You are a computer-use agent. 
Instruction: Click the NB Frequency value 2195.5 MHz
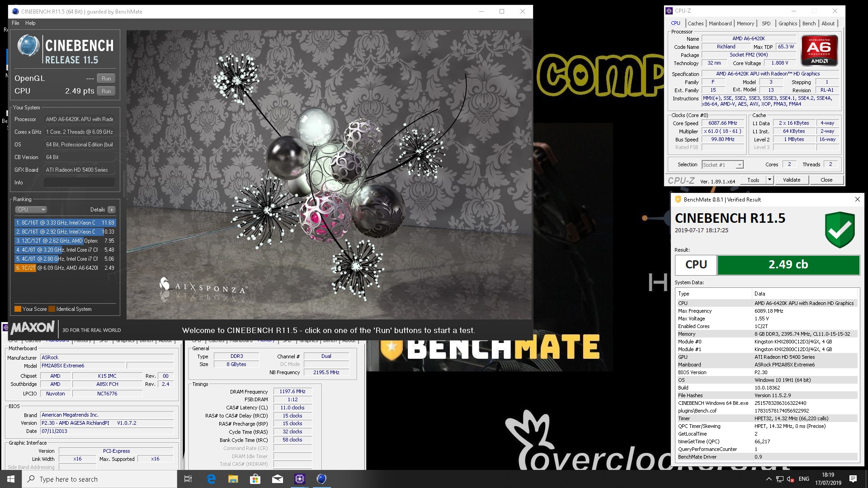326,372
